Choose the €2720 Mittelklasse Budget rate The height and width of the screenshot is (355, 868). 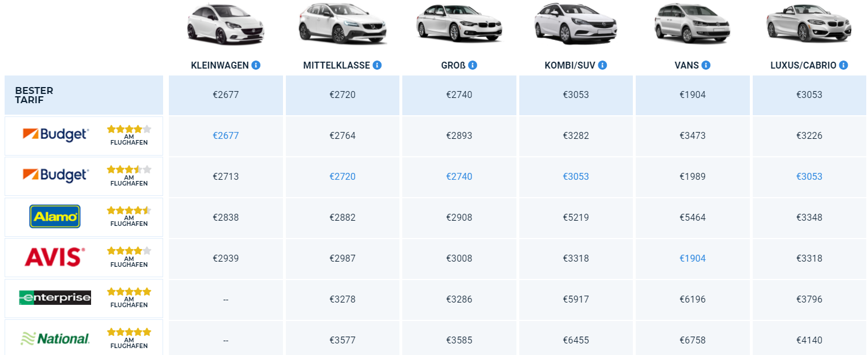pos(342,177)
